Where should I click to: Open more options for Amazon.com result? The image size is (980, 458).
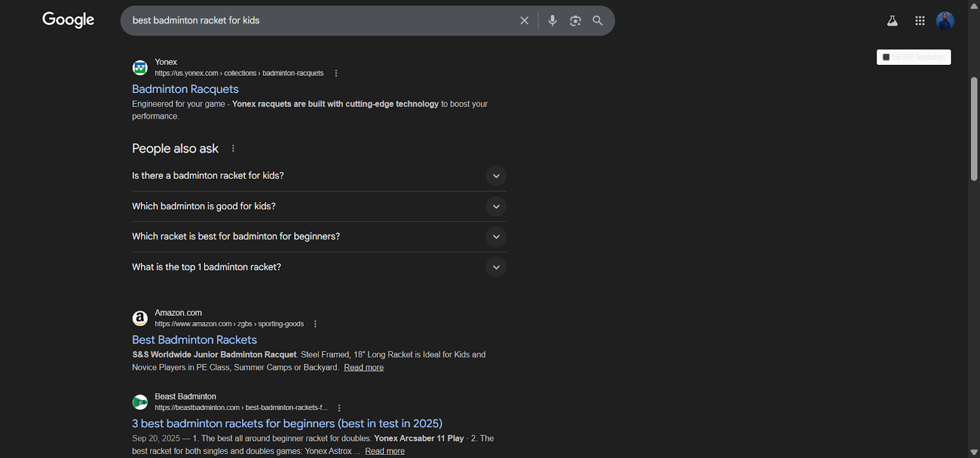(x=315, y=324)
